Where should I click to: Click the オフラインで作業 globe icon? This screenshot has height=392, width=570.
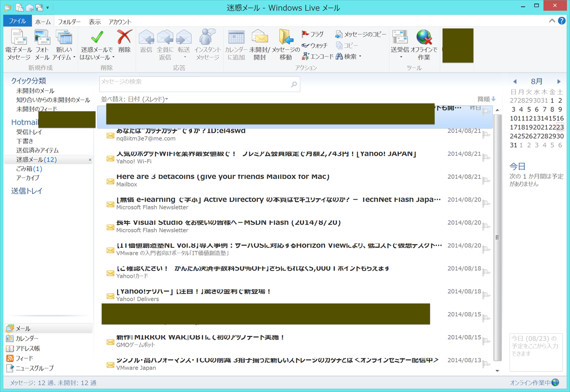tap(424, 37)
